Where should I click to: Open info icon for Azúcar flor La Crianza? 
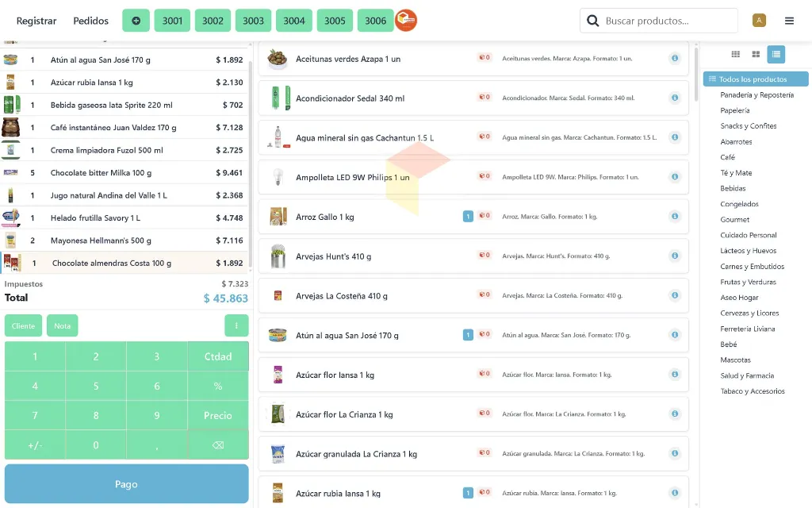coord(675,414)
